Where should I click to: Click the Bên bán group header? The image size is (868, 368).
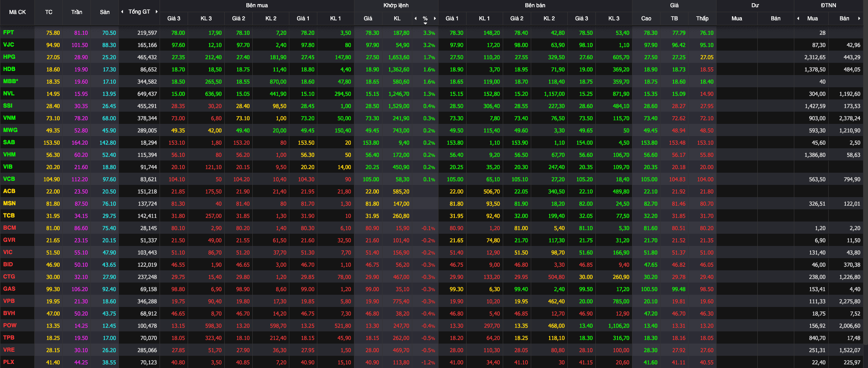535,5
